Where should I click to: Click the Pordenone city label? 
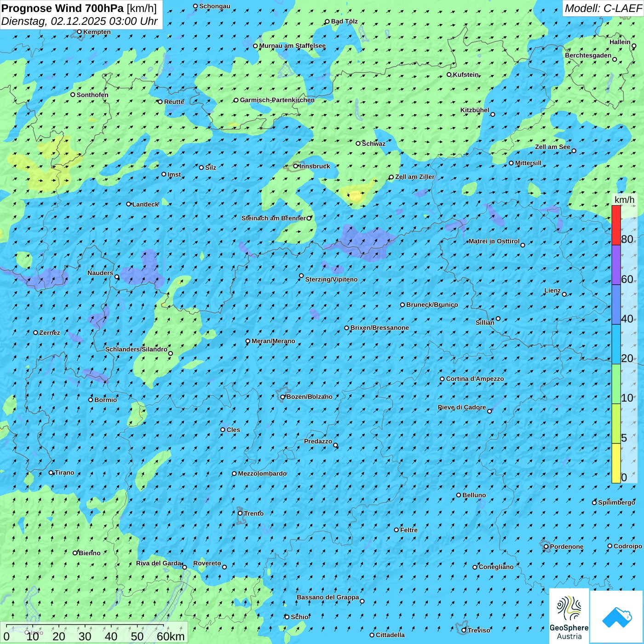coord(567,546)
